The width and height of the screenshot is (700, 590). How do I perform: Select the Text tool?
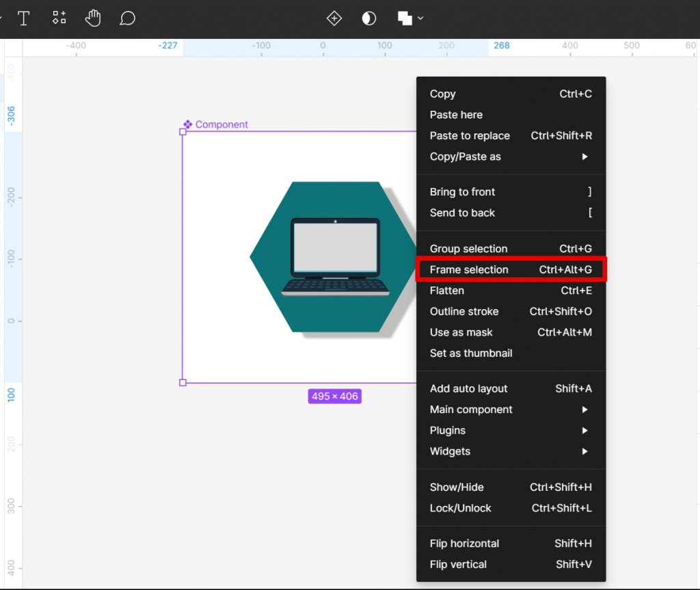coord(24,18)
